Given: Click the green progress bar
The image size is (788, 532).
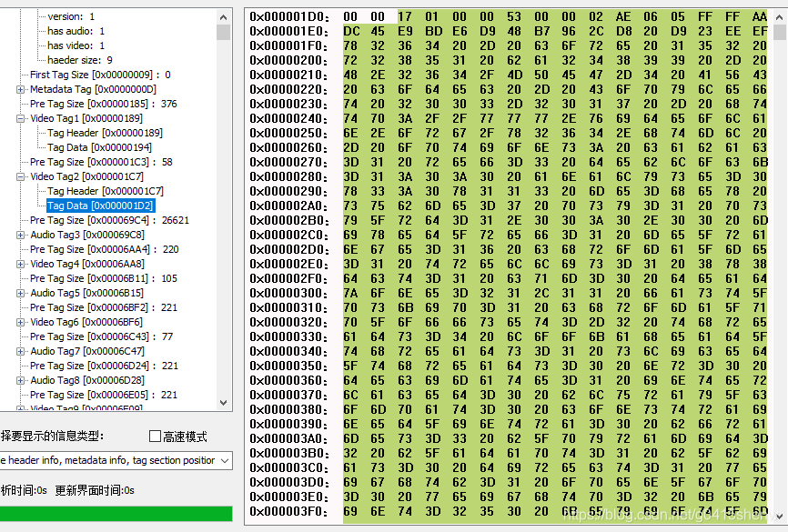Looking at the screenshot, I should click(x=116, y=514).
